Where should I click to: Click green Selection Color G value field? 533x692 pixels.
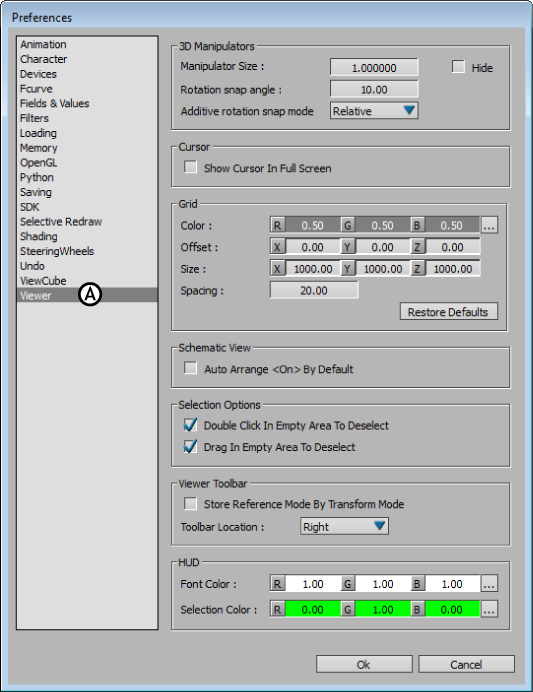(383, 609)
